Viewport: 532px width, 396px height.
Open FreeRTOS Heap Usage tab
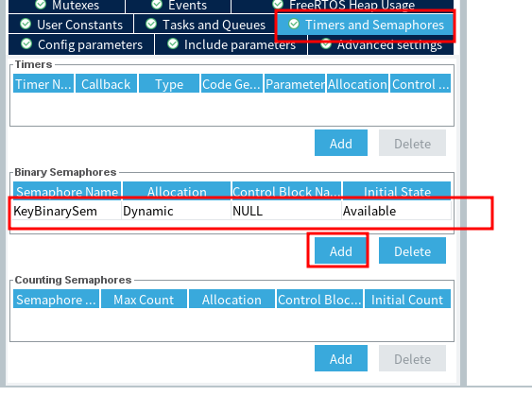[x=343, y=6]
